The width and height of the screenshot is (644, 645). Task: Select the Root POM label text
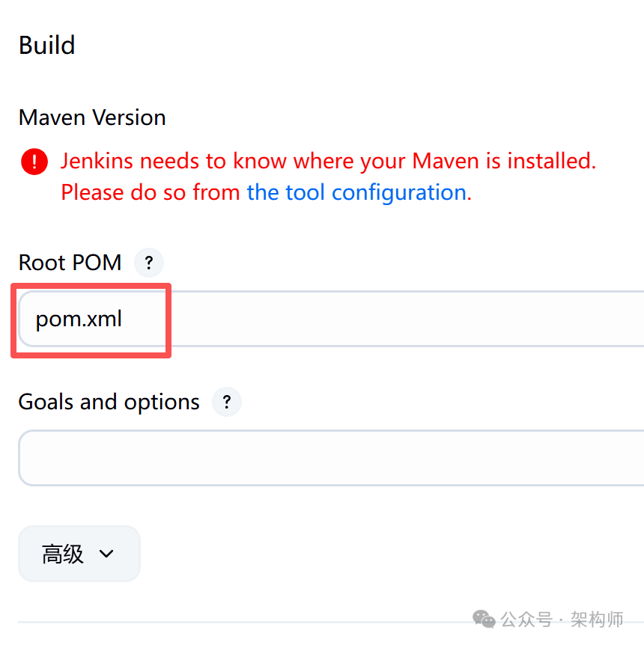70,263
